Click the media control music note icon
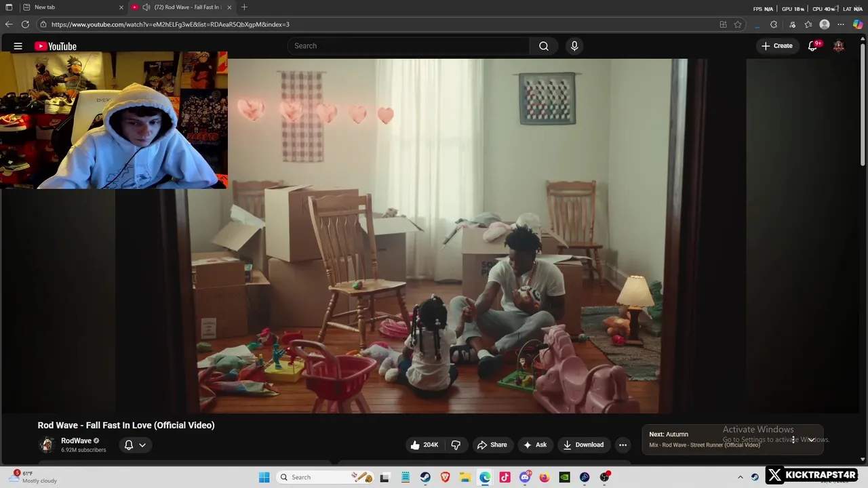868x488 pixels. (791, 24)
